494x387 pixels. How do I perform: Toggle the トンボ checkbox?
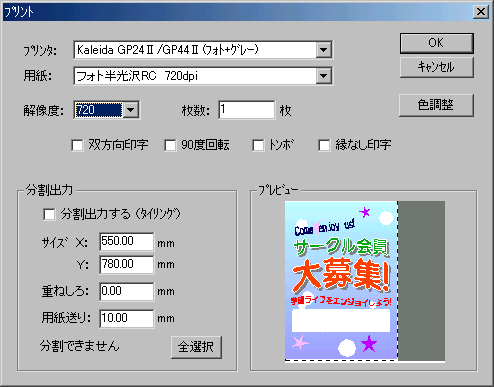pos(258,145)
